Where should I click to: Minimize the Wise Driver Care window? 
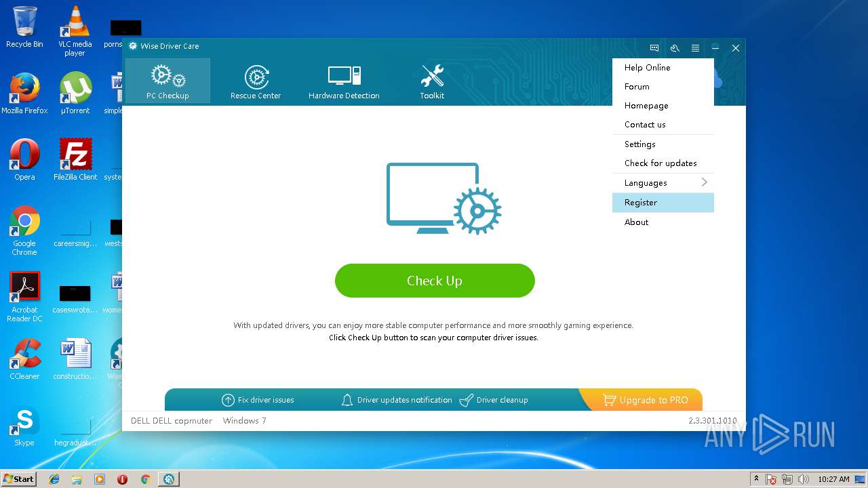715,48
